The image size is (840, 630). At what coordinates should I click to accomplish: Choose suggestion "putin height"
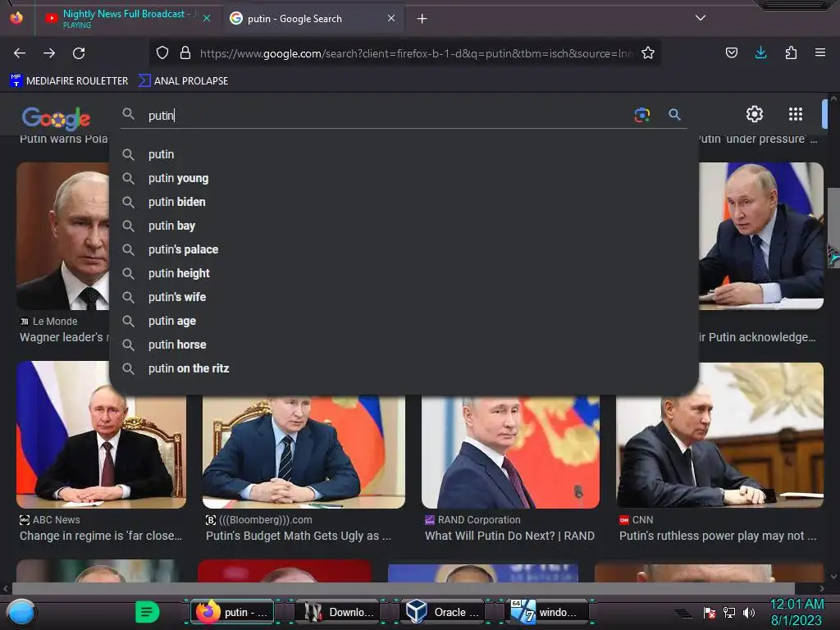[404, 273]
